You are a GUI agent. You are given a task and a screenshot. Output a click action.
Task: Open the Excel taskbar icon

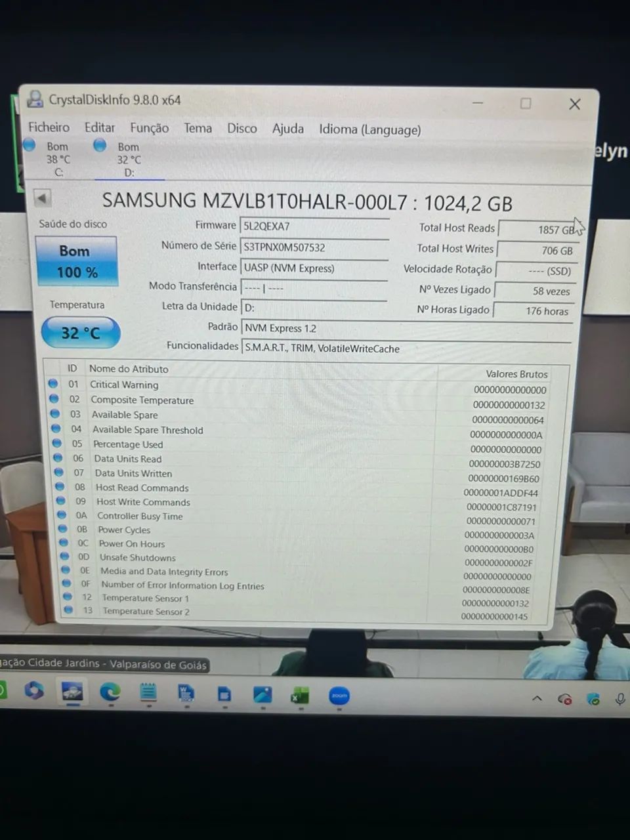click(x=300, y=696)
